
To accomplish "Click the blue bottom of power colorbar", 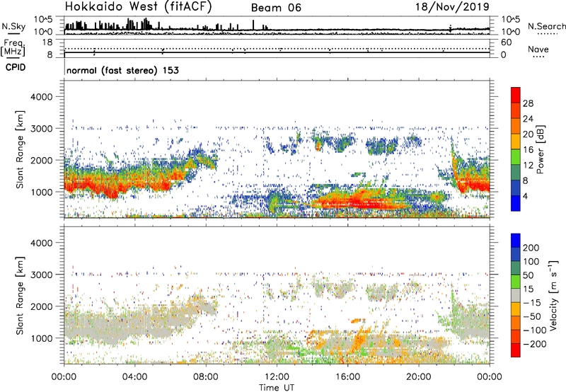I will [516, 203].
